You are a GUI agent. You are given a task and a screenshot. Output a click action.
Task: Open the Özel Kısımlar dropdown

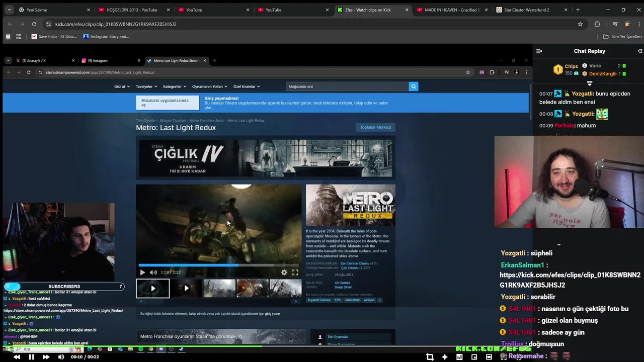pyautogui.click(x=247, y=86)
